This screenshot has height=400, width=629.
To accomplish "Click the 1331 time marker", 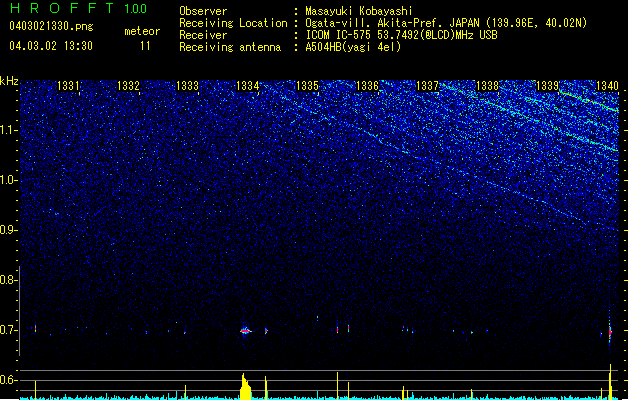I will [x=68, y=85].
